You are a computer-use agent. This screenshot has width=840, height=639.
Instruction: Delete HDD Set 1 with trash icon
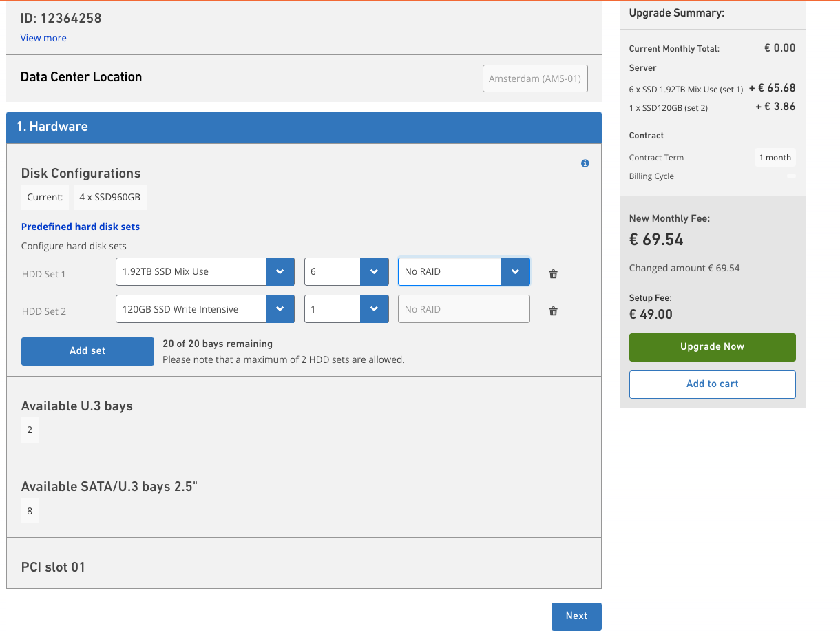[x=553, y=274]
